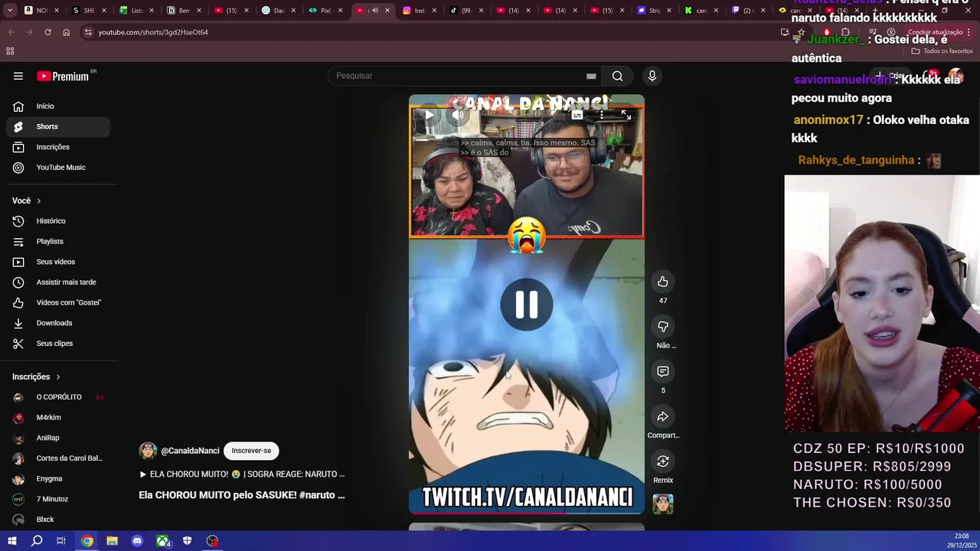This screenshot has height=551, width=980.
Task: Open the 7 Minutoz channel
Action: point(58,499)
